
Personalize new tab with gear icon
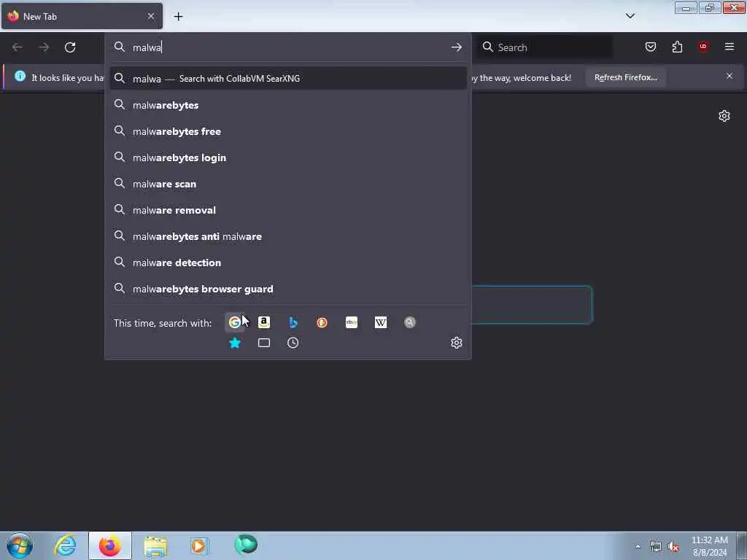click(724, 116)
